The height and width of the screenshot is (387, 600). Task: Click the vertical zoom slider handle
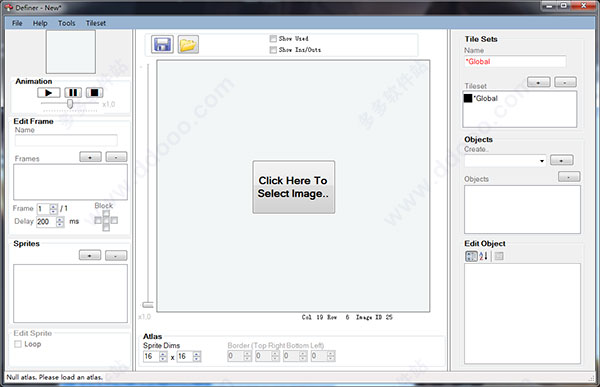(x=148, y=305)
